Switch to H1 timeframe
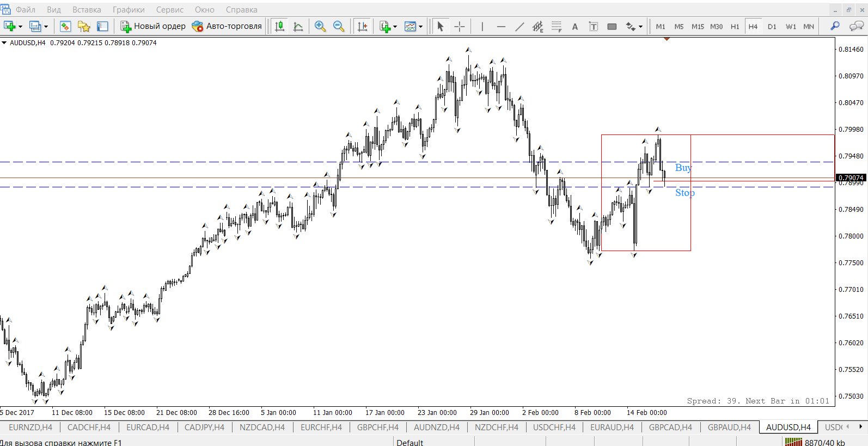Viewport: 868px width, 446px height. click(x=735, y=26)
